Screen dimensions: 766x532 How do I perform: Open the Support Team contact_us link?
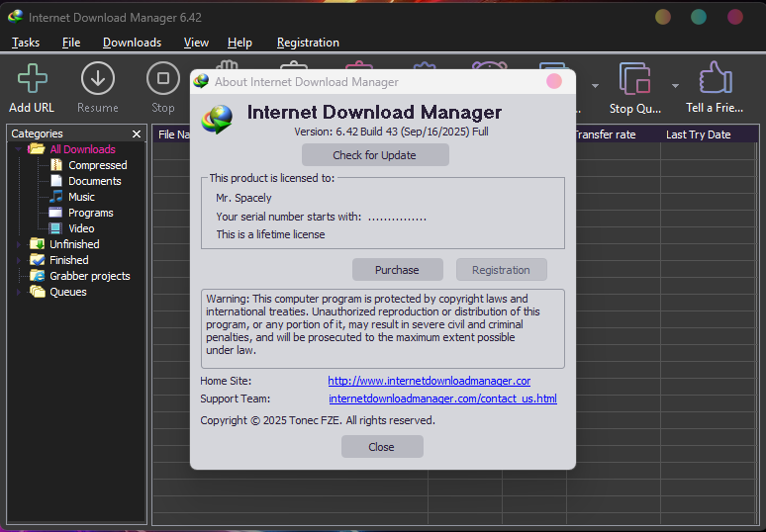(x=442, y=399)
